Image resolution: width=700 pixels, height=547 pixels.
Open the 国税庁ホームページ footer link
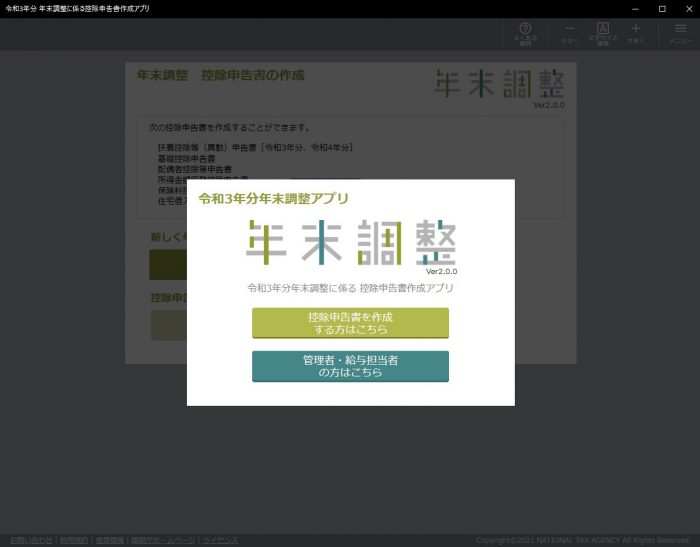pos(163,540)
